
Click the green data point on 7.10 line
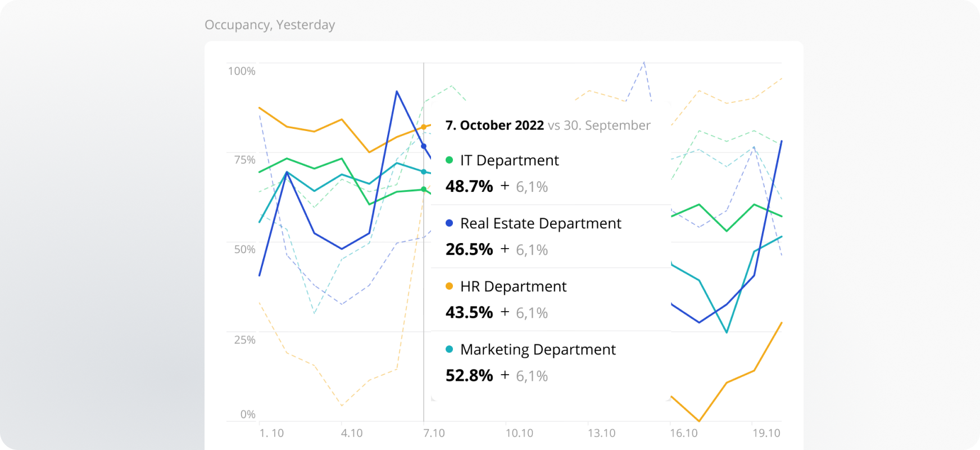[x=424, y=190]
